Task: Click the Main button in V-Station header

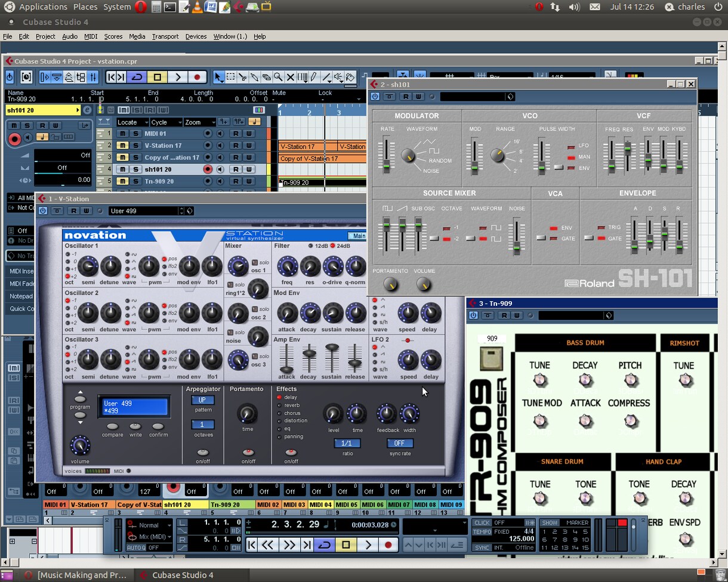Action: tap(358, 236)
